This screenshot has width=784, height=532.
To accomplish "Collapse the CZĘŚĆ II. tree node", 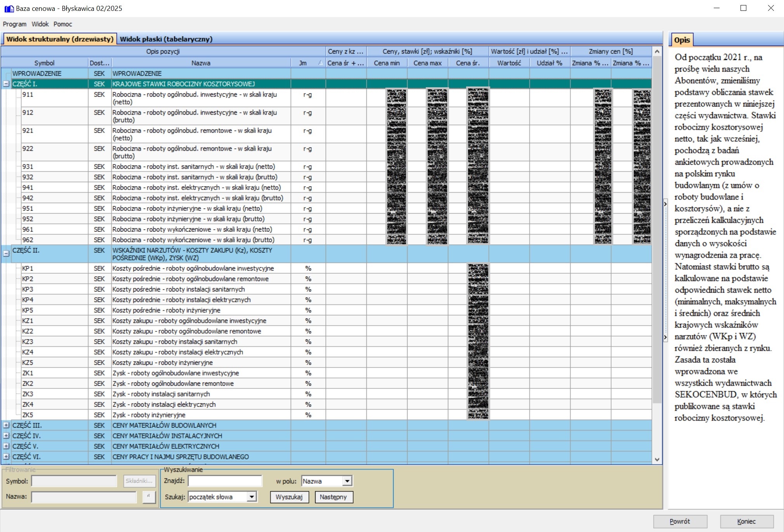I will pos(6,254).
